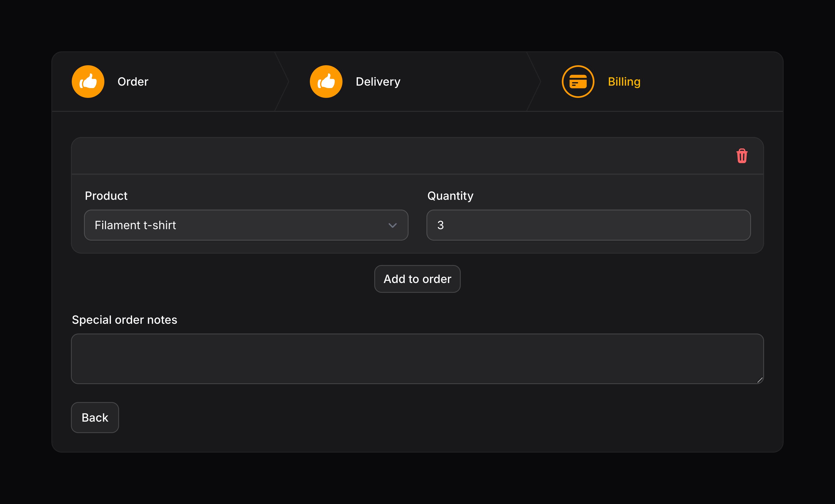Navigate to the Delivery step
The height and width of the screenshot is (504, 835).
click(x=378, y=81)
